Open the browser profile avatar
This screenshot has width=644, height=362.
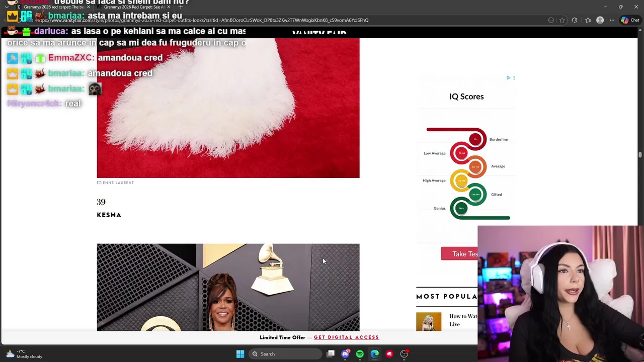[x=600, y=20]
